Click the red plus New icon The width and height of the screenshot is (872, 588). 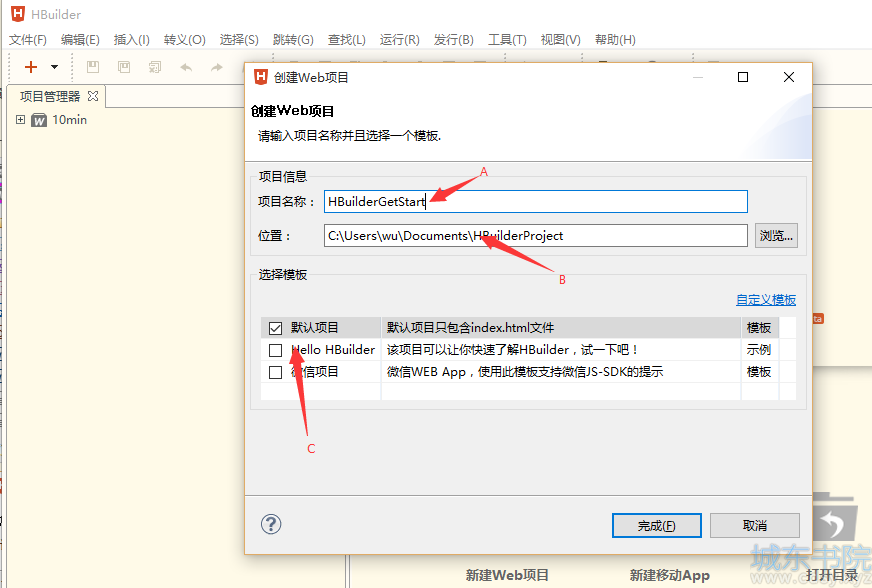pos(31,67)
